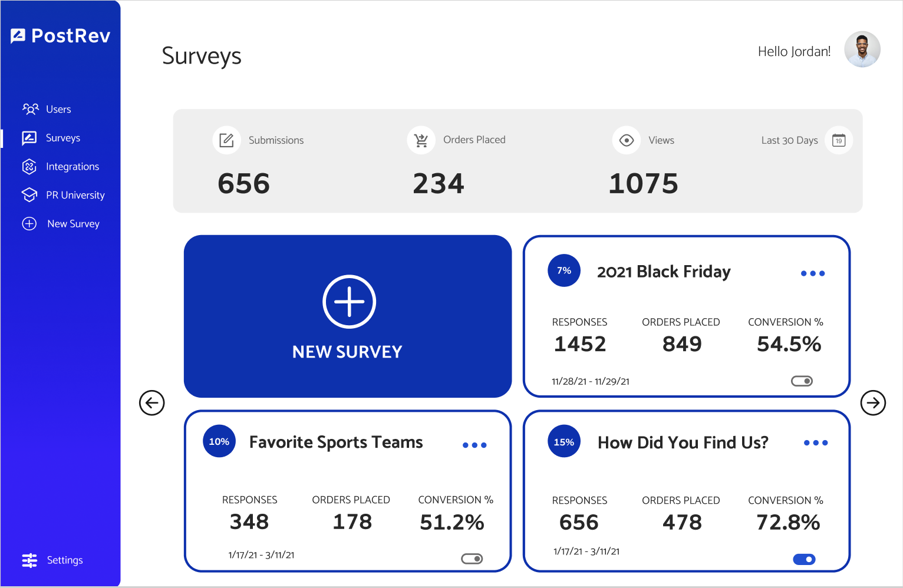903x588 pixels.
Task: Click the Views eye icon
Action: pyautogui.click(x=627, y=140)
